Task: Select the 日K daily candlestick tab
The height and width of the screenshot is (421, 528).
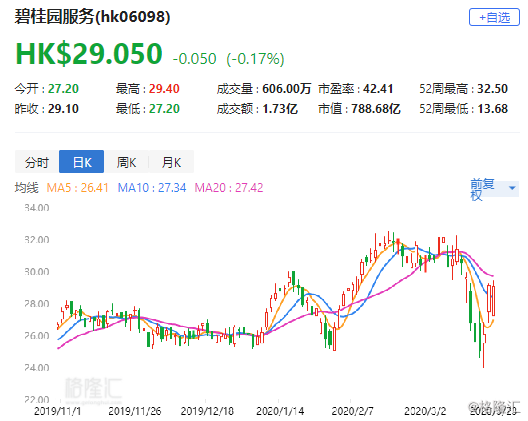Action: click(81, 162)
